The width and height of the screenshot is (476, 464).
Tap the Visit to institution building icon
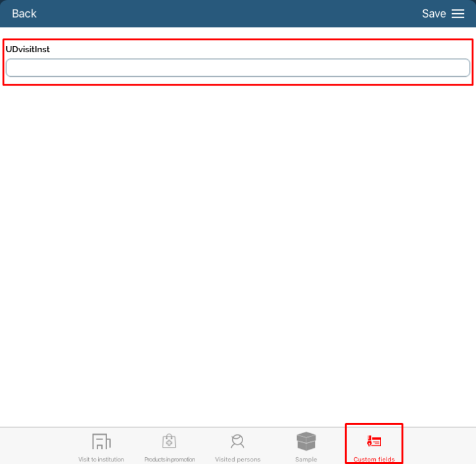[101, 441]
